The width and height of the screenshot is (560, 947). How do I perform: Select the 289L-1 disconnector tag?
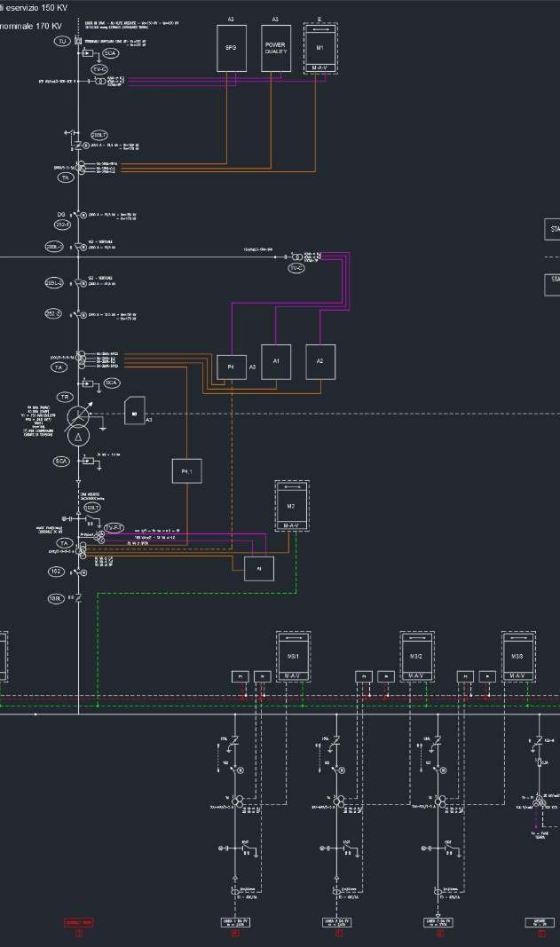coord(54,247)
